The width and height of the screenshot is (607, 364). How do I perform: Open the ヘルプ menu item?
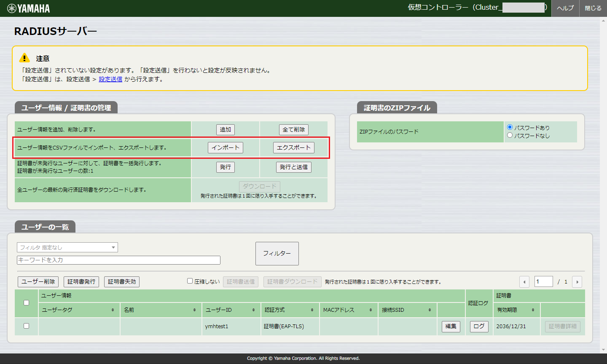tap(565, 8)
